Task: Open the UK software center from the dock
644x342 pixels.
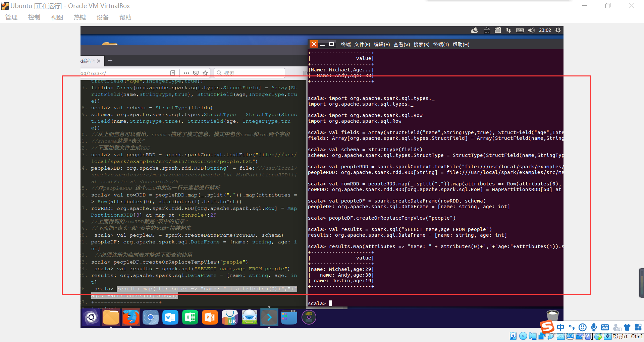Action: click(229, 317)
